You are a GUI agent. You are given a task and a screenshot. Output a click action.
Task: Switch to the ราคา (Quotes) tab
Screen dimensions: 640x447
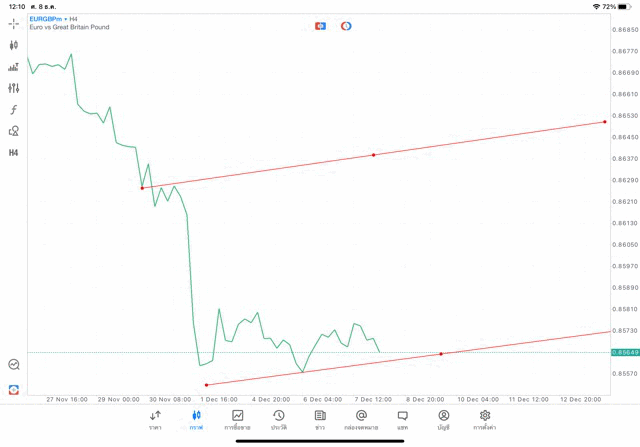[x=155, y=420]
